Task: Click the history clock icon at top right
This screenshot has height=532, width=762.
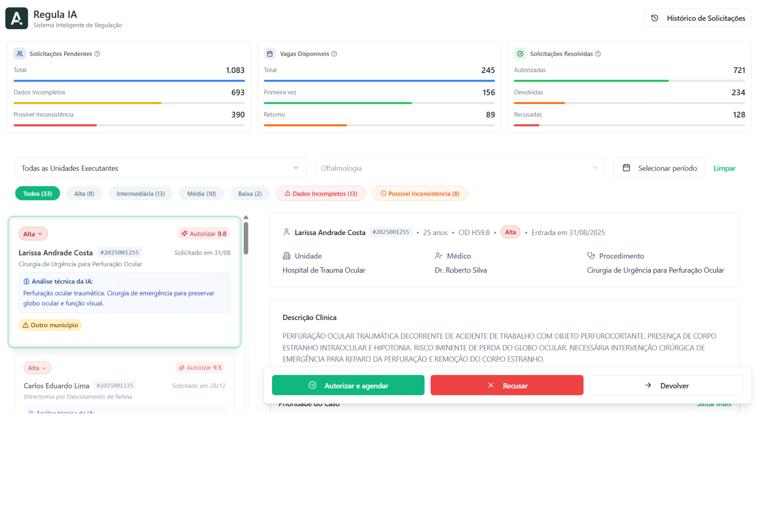Action: pyautogui.click(x=655, y=18)
